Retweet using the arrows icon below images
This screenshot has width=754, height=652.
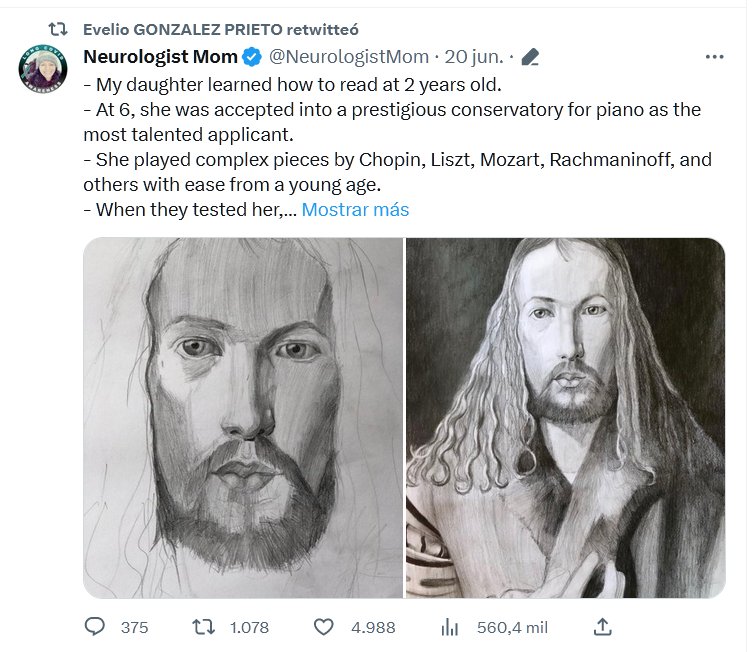click(x=202, y=627)
